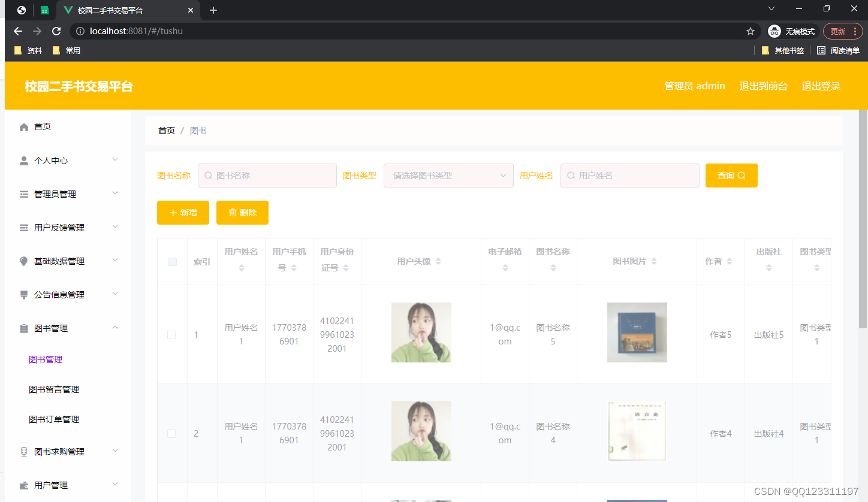Click the site info icon in address bar
The width and height of the screenshot is (868, 502).
pyautogui.click(x=80, y=31)
